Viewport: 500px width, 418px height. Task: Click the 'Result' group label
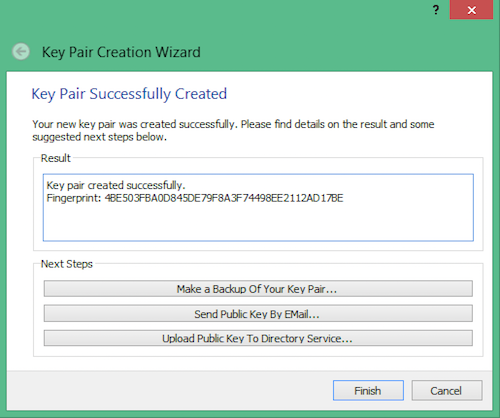pyautogui.click(x=56, y=158)
